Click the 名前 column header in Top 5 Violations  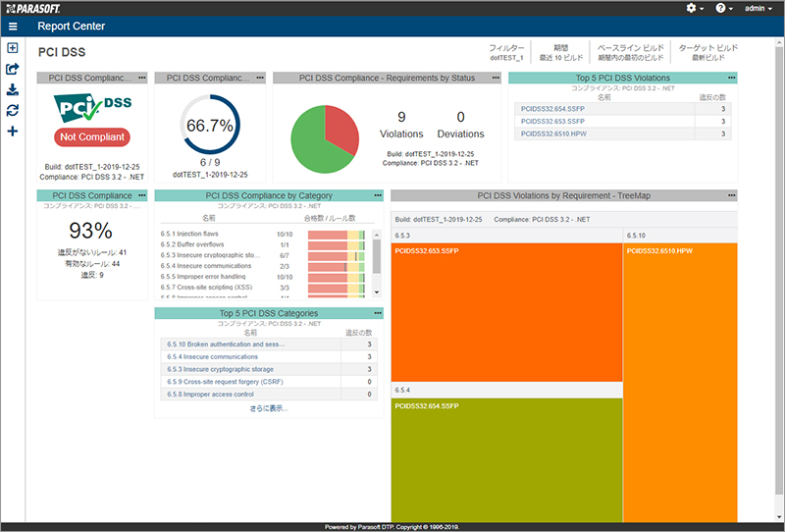click(604, 97)
